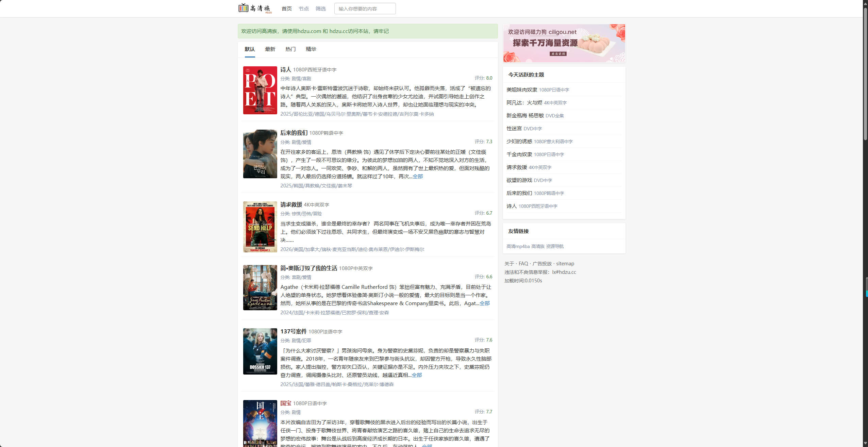The image size is (868, 447).
Task: Open the movie 诗人 detail page
Action: (285, 69)
